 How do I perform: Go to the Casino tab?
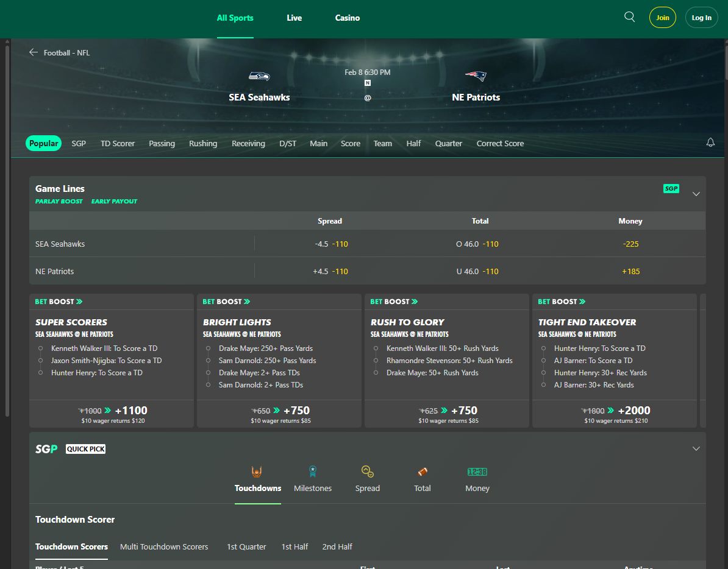[x=348, y=18]
